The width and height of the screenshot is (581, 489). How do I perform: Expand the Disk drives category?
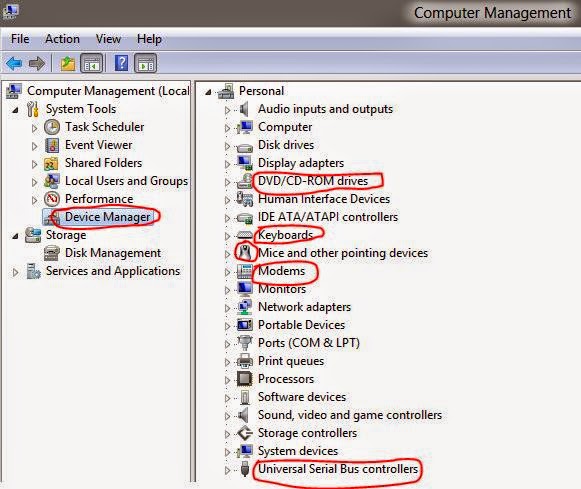(x=227, y=146)
